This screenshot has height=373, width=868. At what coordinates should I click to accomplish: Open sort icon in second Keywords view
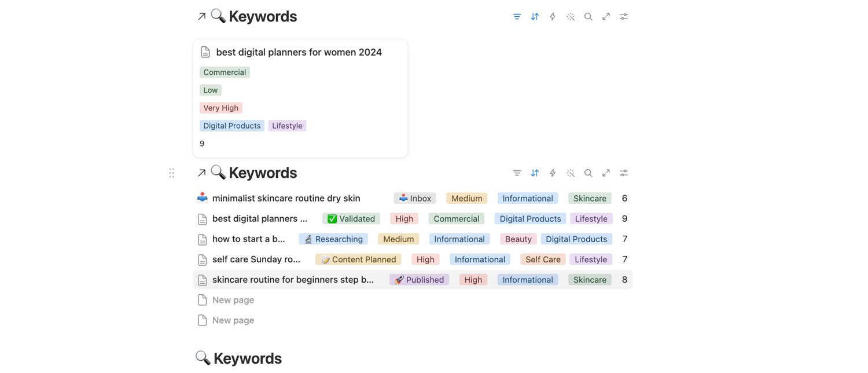pyautogui.click(x=535, y=173)
